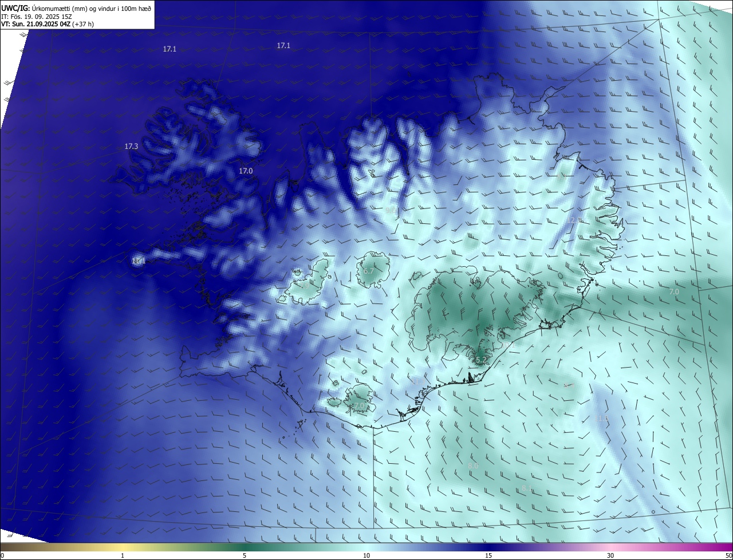Image resolution: width=733 pixels, height=560 pixels.
Task: Click the 17.1 label nearest the title box
Action: [x=170, y=49]
